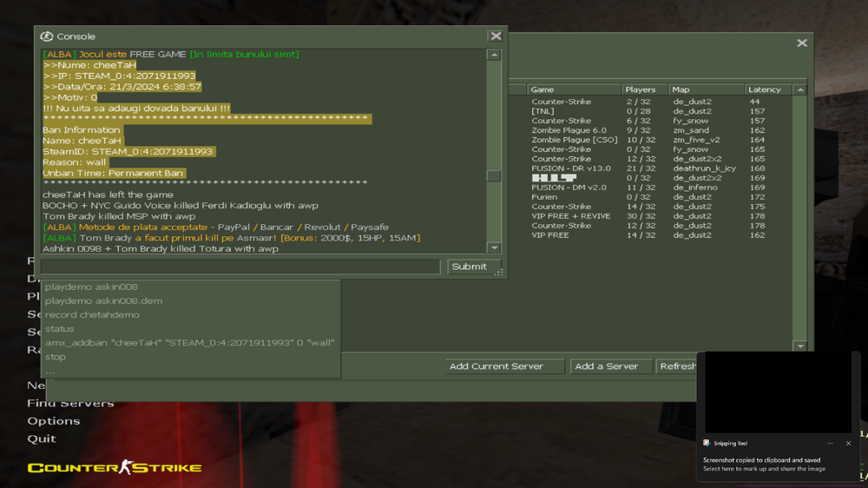Click the Add Current Server button
The height and width of the screenshot is (488, 868).
pos(496,366)
